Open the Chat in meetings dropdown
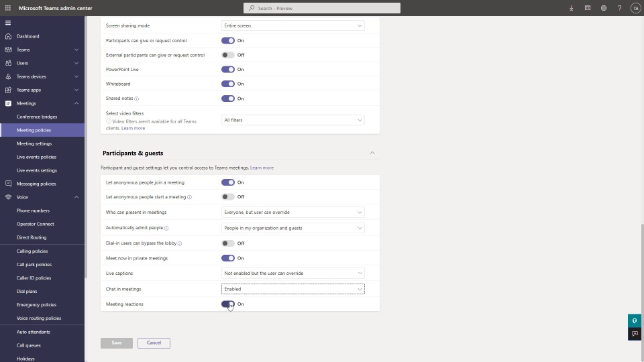The height and width of the screenshot is (362, 644). [293, 289]
